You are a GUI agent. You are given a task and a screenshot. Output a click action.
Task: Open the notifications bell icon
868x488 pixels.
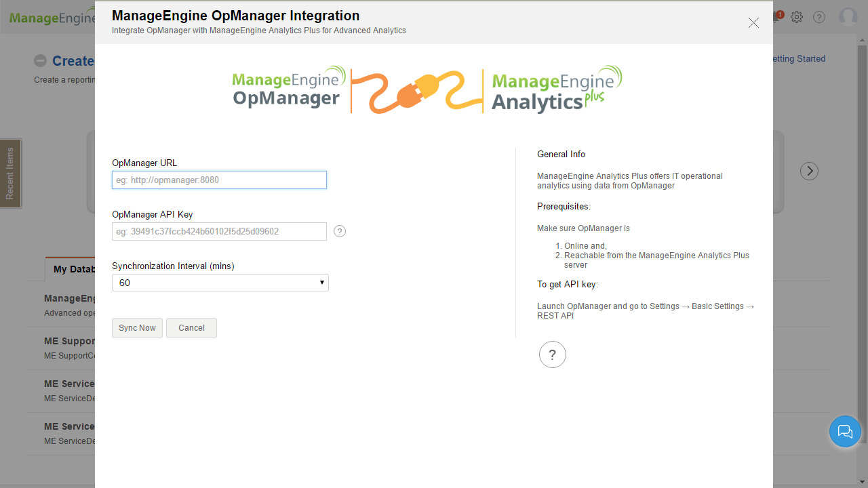(x=774, y=17)
